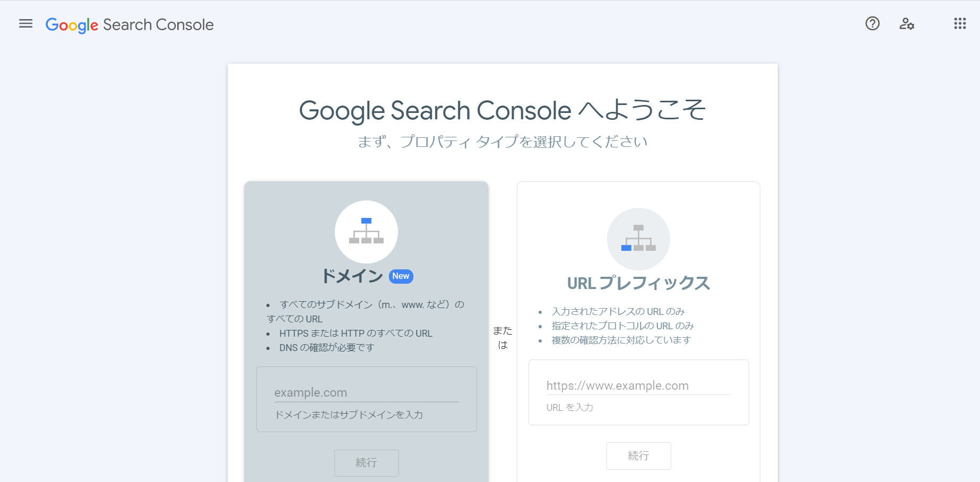The image size is (980, 482).
Task: Click text 指定されたプロトコルの URL のみ
Action: 623,326
